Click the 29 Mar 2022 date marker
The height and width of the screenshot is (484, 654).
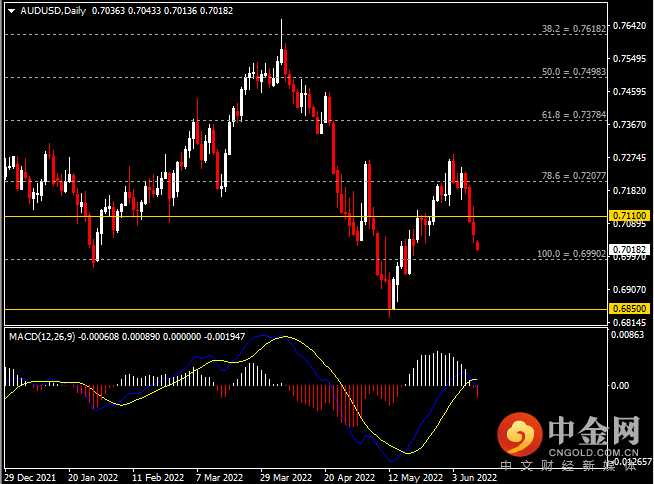pos(286,477)
